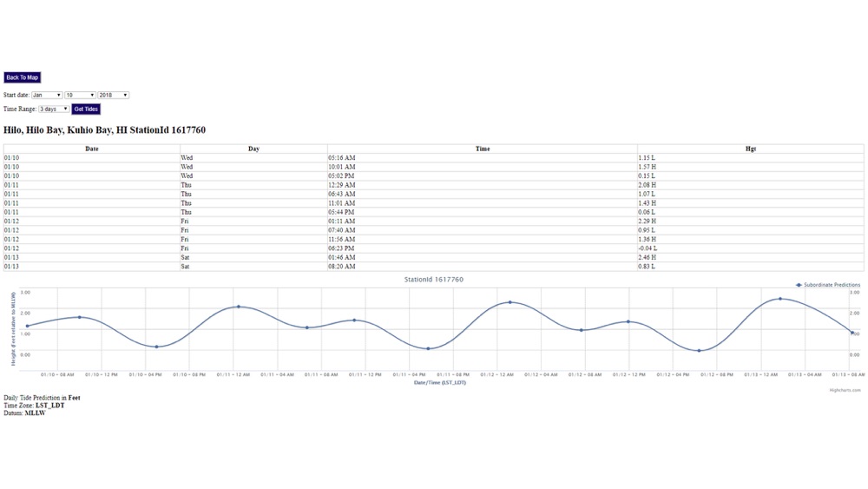Select the 10:01 AM time cell
The height and width of the screenshot is (489, 868).
[482, 167]
